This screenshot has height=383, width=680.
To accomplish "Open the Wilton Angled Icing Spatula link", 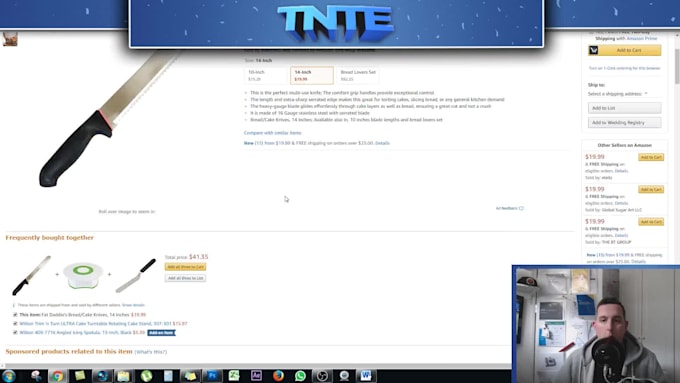I will point(75,332).
